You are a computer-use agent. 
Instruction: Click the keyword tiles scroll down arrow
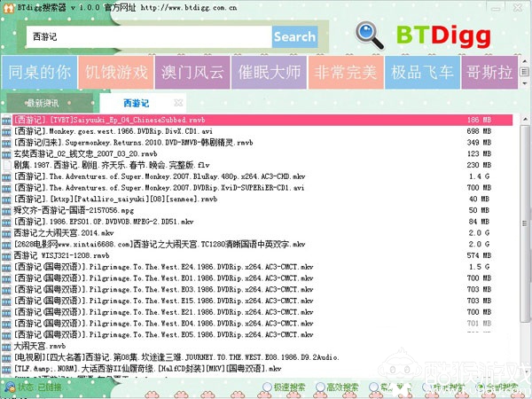pyautogui.click(x=525, y=83)
